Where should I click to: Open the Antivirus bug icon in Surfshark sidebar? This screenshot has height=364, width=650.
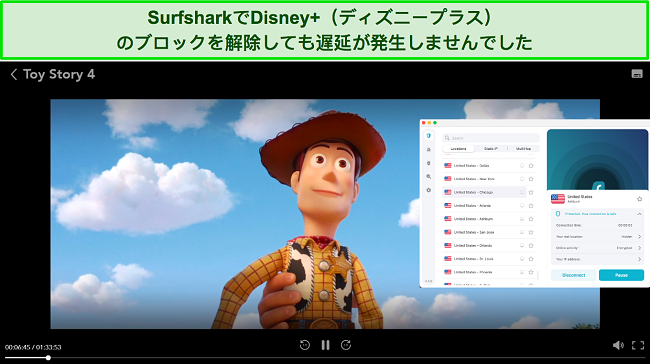point(429,163)
